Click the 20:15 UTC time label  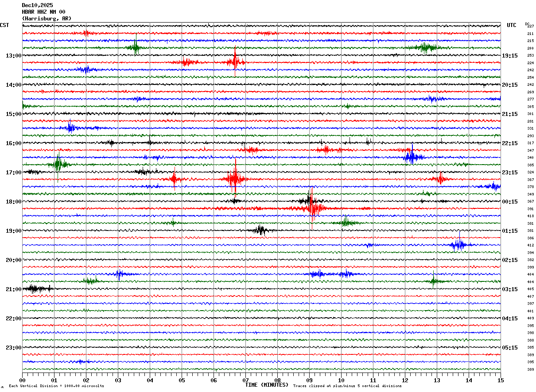point(510,85)
